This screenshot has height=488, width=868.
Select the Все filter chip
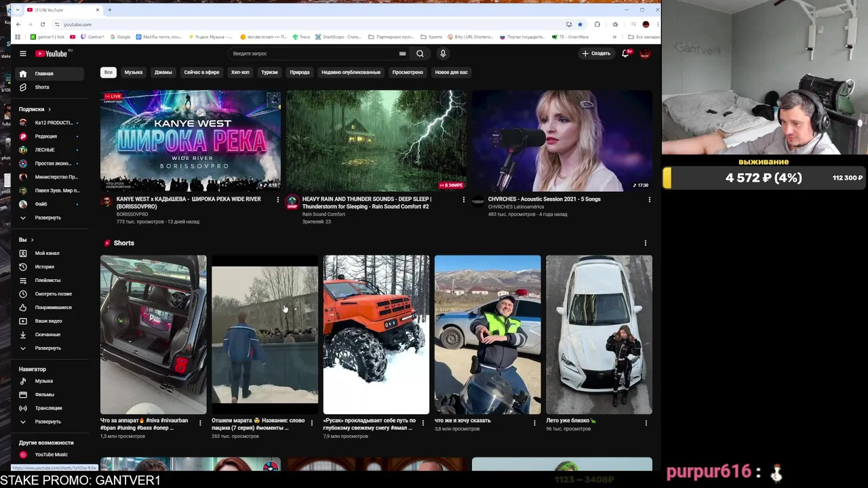(x=108, y=72)
